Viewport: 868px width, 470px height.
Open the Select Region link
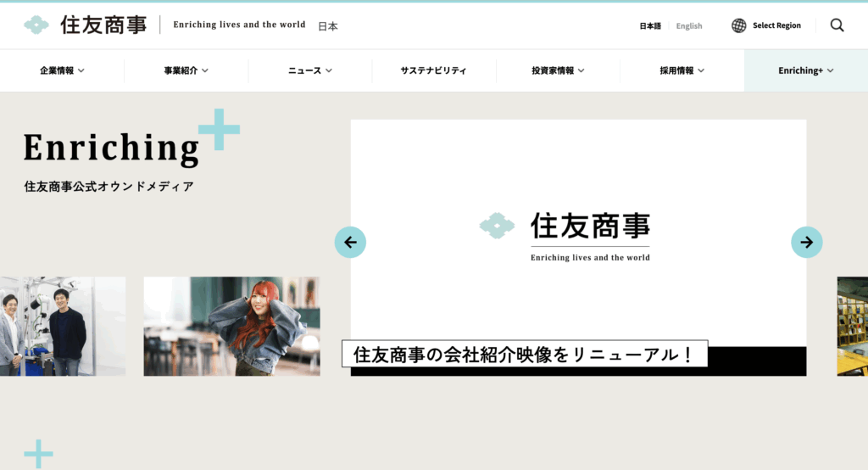776,25
